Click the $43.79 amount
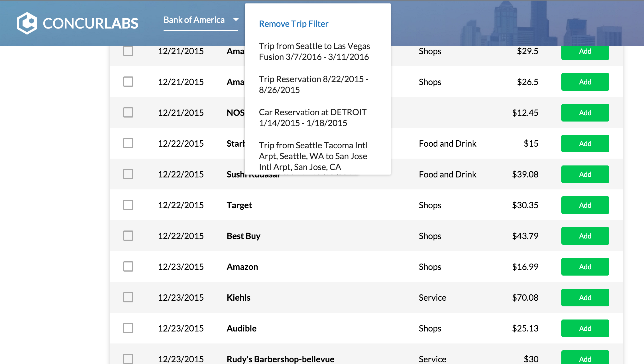Image resolution: width=644 pixels, height=364 pixels. click(525, 236)
